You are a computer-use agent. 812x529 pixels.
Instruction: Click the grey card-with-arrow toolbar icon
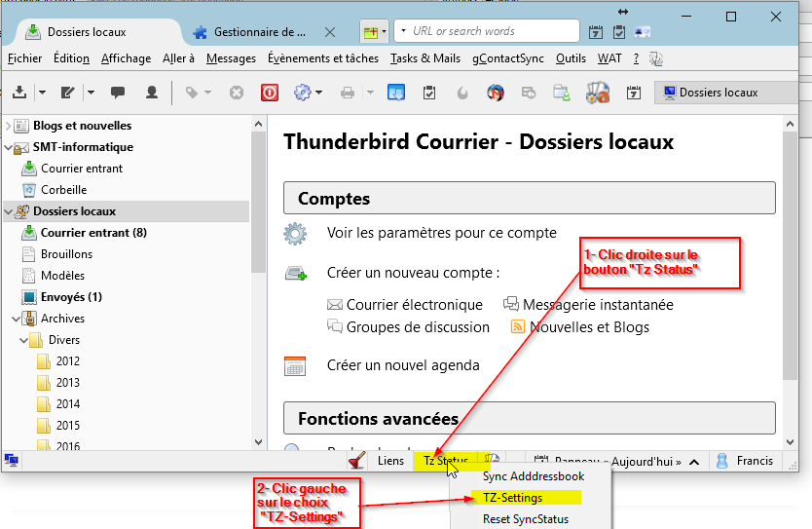(x=529, y=93)
